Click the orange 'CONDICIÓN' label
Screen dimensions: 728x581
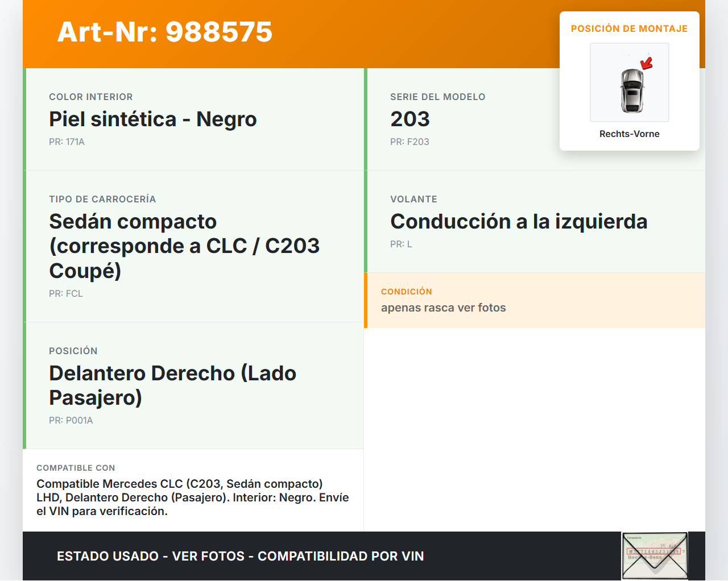click(407, 292)
